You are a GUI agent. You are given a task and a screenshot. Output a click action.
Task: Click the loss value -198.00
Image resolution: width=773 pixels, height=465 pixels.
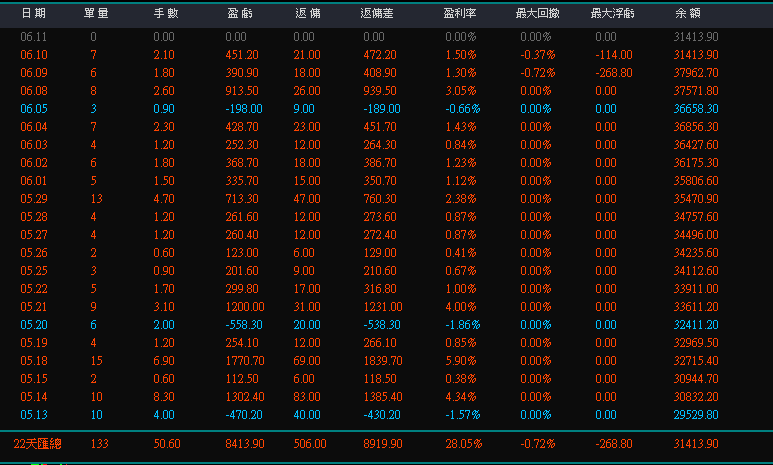coord(244,109)
